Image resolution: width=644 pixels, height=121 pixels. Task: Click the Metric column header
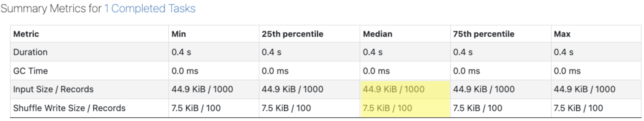[x=26, y=34]
